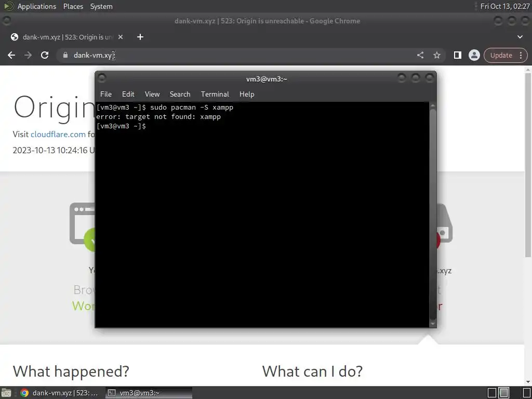The width and height of the screenshot is (532, 399).
Task: Switch to Chrome in the bottom taskbar
Action: (x=59, y=393)
